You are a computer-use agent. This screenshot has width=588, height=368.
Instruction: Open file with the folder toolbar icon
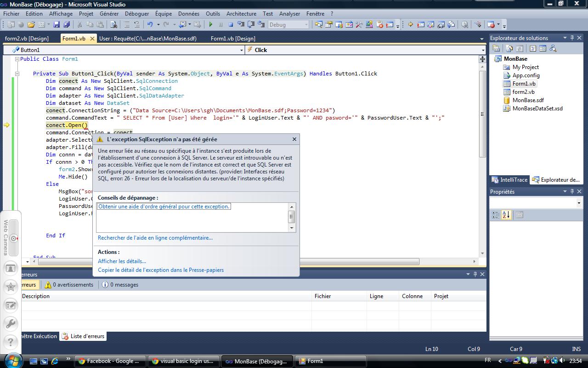point(31,24)
